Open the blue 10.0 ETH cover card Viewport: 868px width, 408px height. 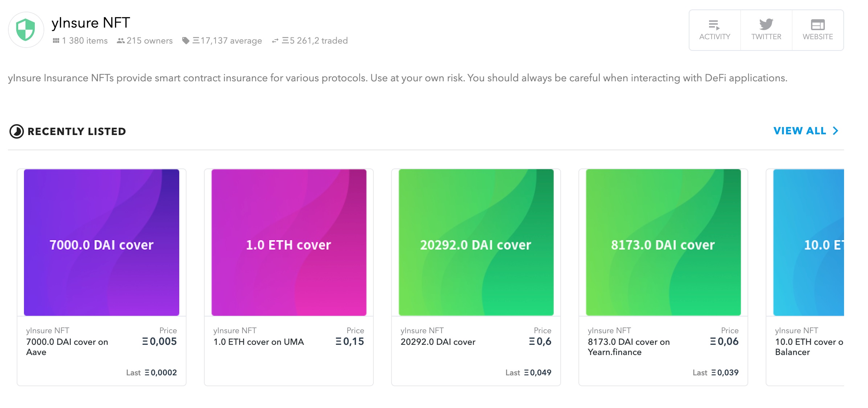pos(808,242)
